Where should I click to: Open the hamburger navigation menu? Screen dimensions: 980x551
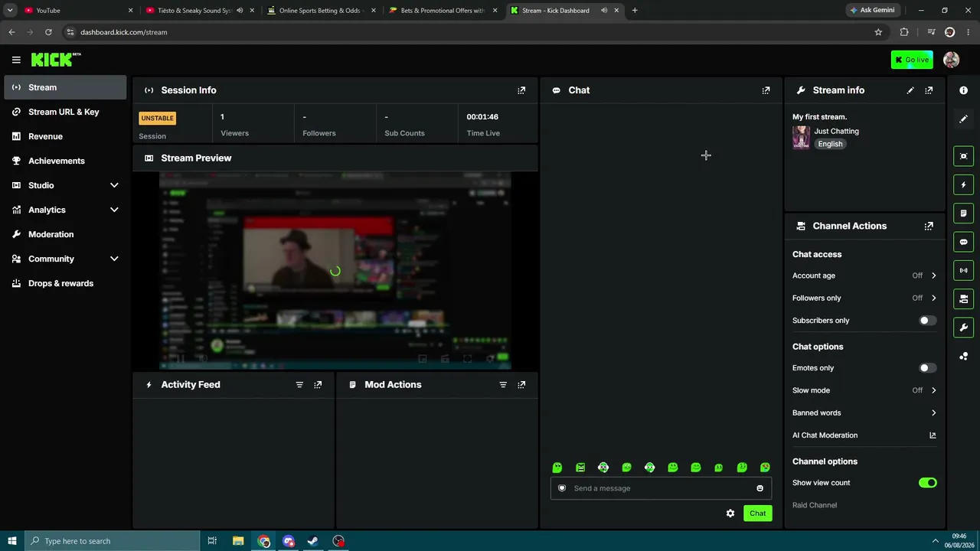pyautogui.click(x=16, y=60)
